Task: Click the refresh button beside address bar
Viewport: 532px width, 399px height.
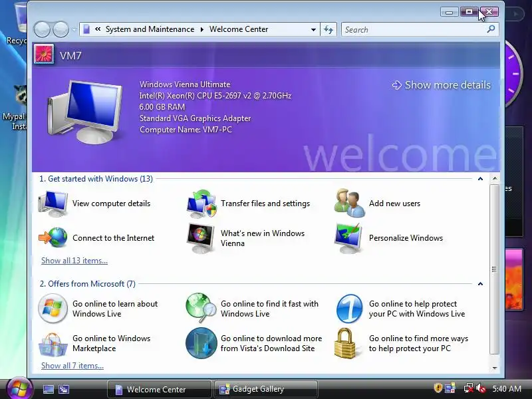Action: [329, 29]
